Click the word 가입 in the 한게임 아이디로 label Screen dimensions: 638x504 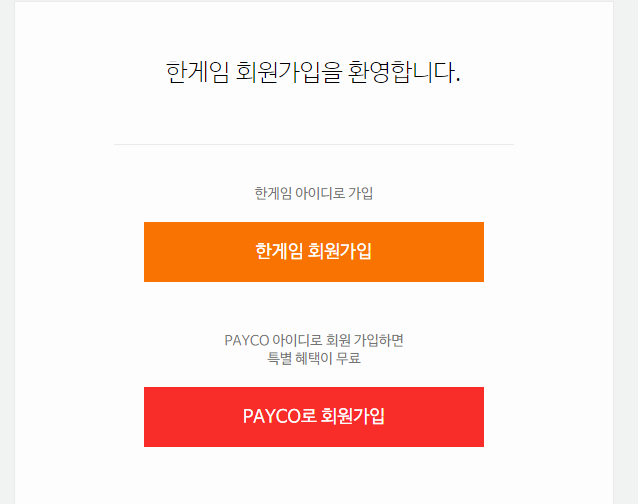[x=361, y=193]
